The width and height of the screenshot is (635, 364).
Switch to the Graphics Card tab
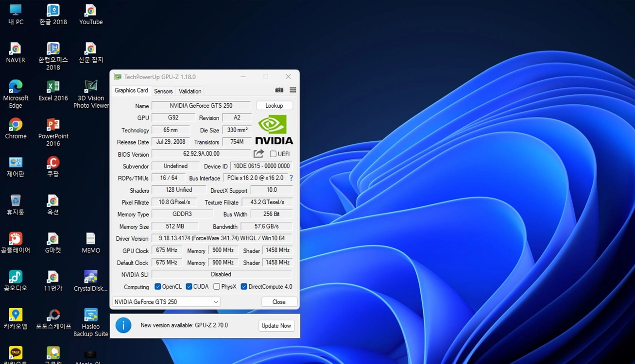click(x=131, y=90)
